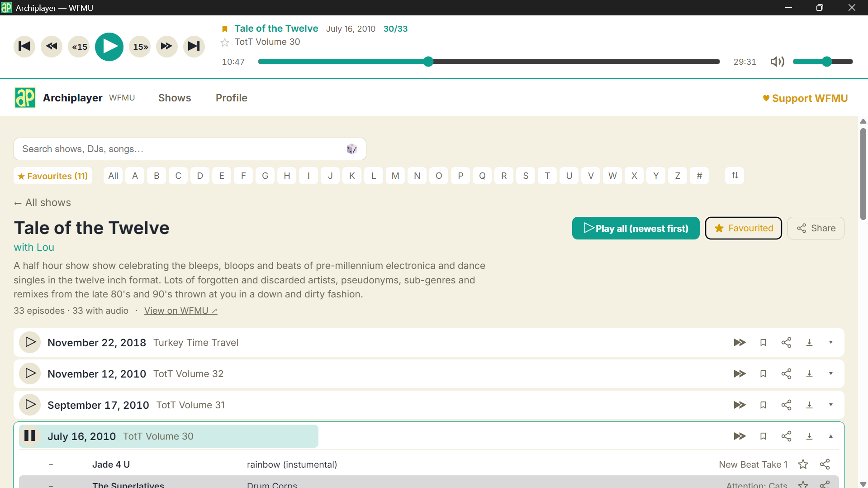Viewport: 868px width, 488px height.
Task: Queue November 12, 2010 episode next
Action: coord(740,374)
